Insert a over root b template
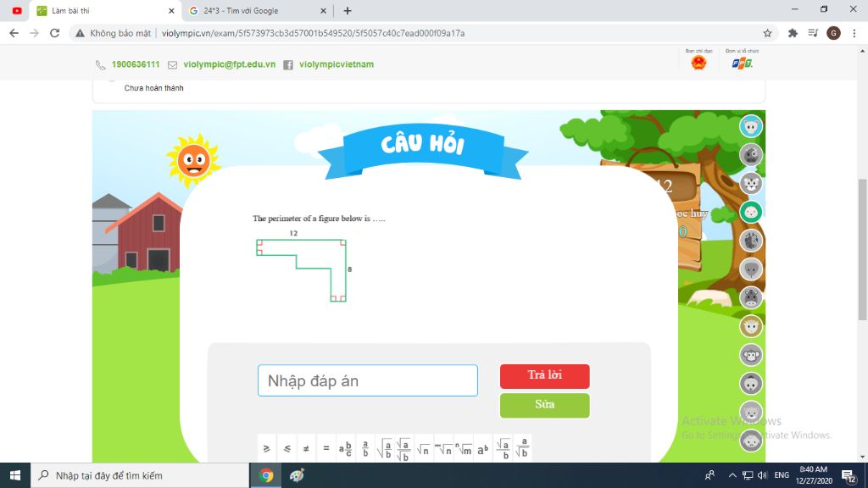The height and width of the screenshot is (488, 868). (522, 448)
